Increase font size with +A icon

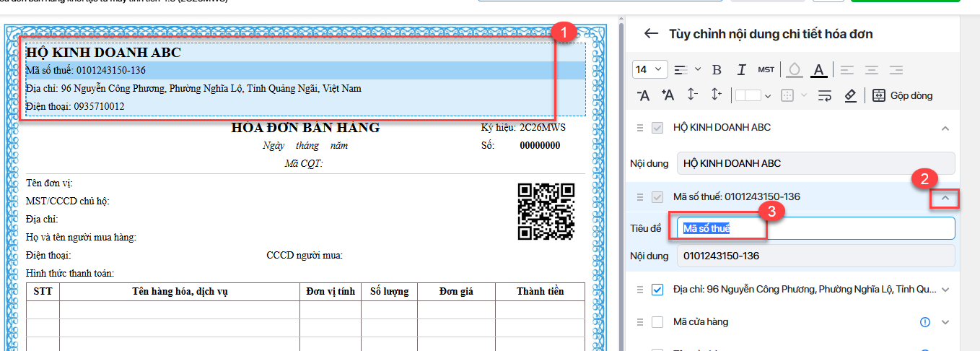pos(668,95)
